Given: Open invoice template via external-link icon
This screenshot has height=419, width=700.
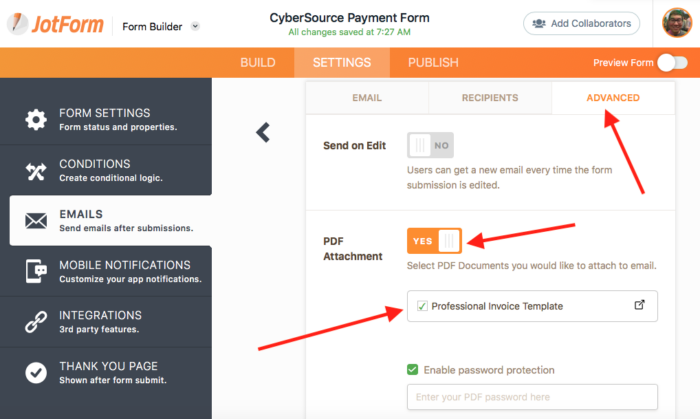Looking at the screenshot, I should tap(640, 306).
